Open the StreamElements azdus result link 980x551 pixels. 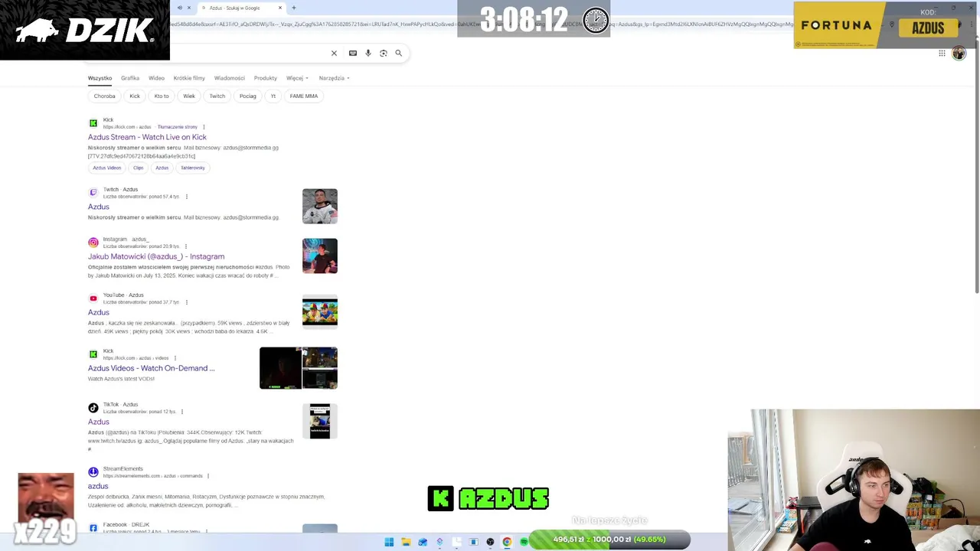98,486
